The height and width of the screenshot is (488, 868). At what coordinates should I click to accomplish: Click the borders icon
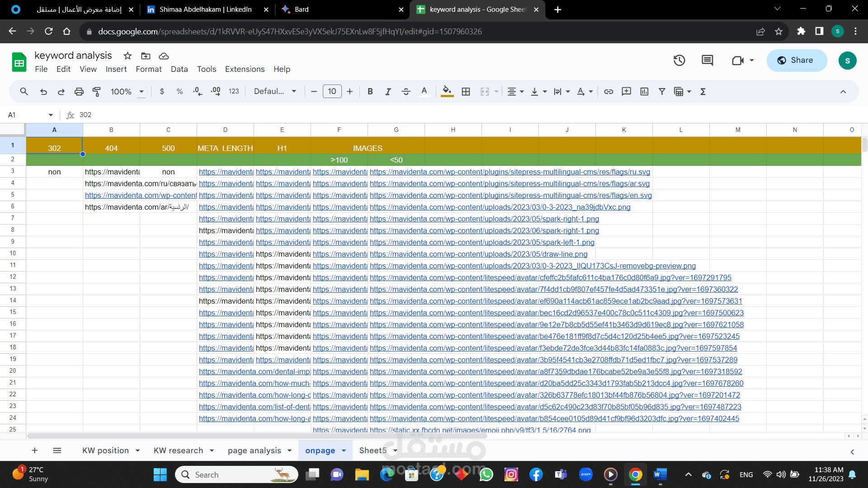466,92
